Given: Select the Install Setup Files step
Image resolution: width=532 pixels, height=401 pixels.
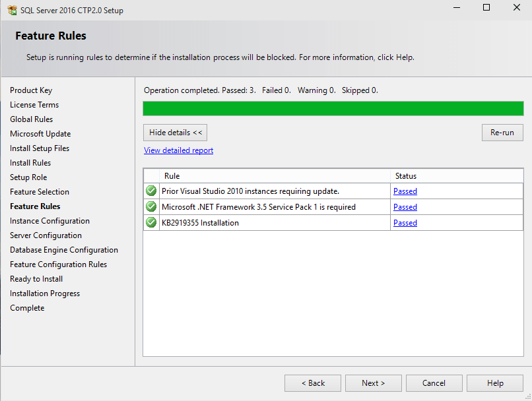Looking at the screenshot, I should [x=40, y=148].
